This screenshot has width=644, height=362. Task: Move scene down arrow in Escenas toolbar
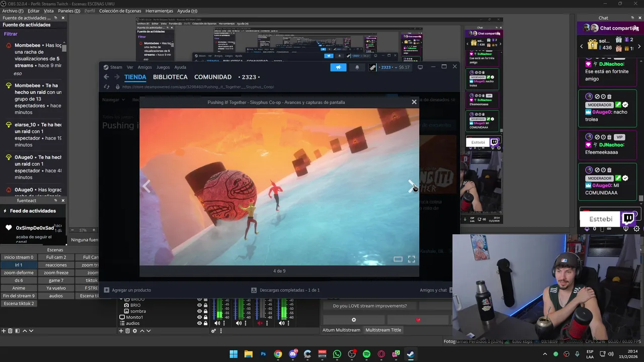tap(31, 331)
